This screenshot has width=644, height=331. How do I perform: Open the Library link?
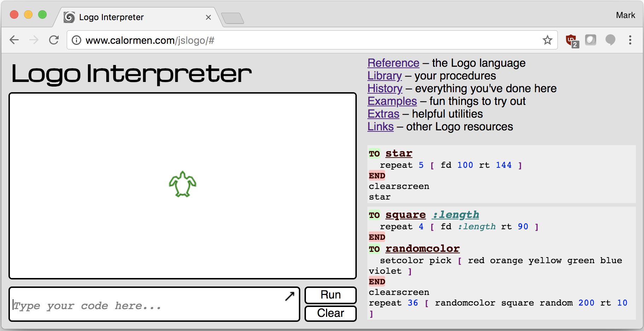click(384, 76)
